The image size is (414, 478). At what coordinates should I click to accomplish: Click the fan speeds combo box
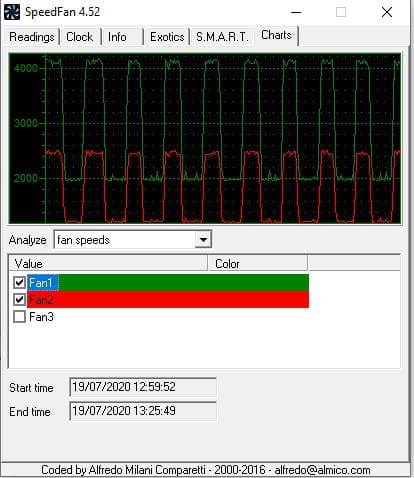132,239
